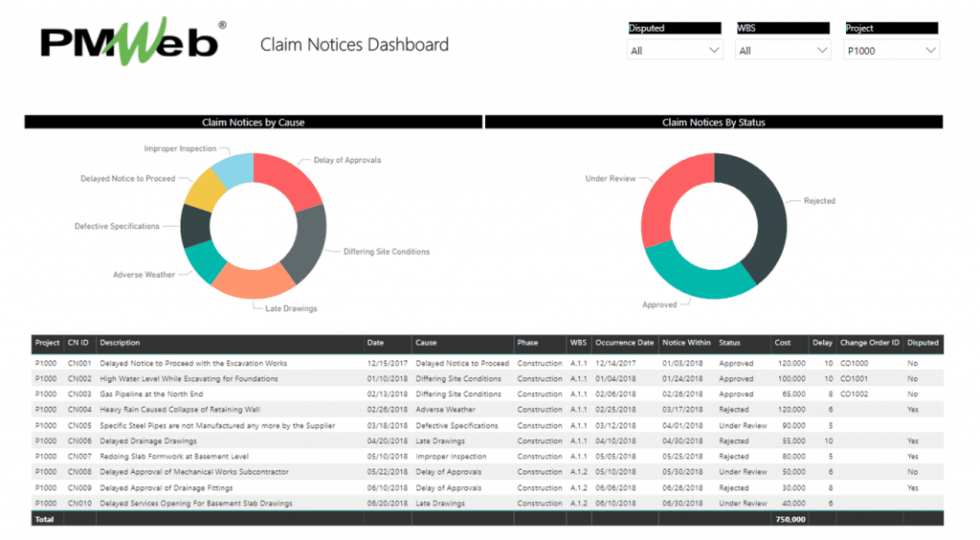This screenshot has width=980, height=540.
Task: Click the CN005 cell
Action: [x=79, y=426]
